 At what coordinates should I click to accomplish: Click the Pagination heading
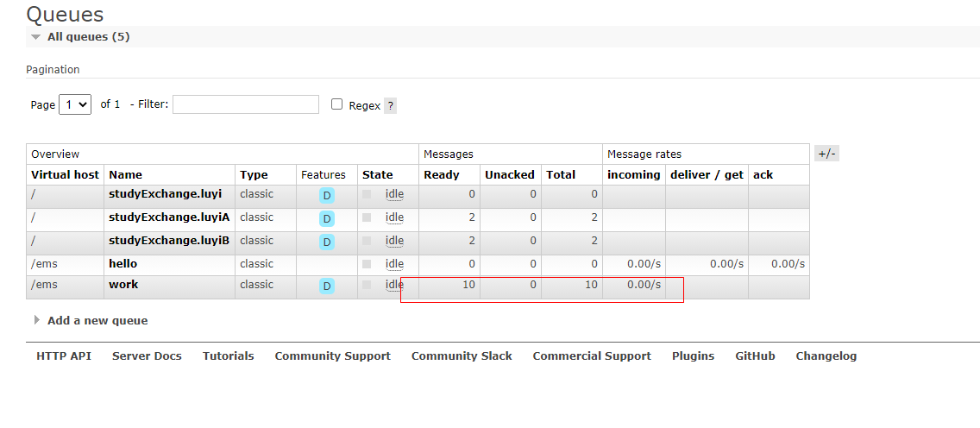(x=53, y=69)
